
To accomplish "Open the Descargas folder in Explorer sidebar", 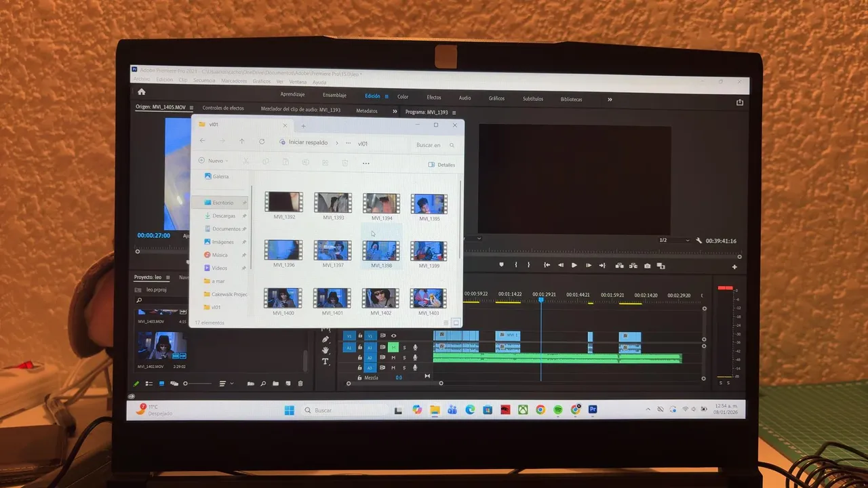I will click(224, 216).
